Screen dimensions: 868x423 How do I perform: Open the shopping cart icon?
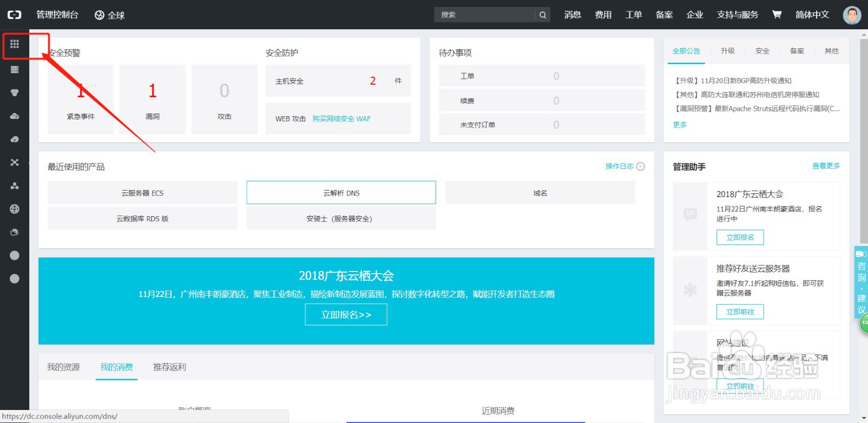pyautogui.click(x=777, y=15)
